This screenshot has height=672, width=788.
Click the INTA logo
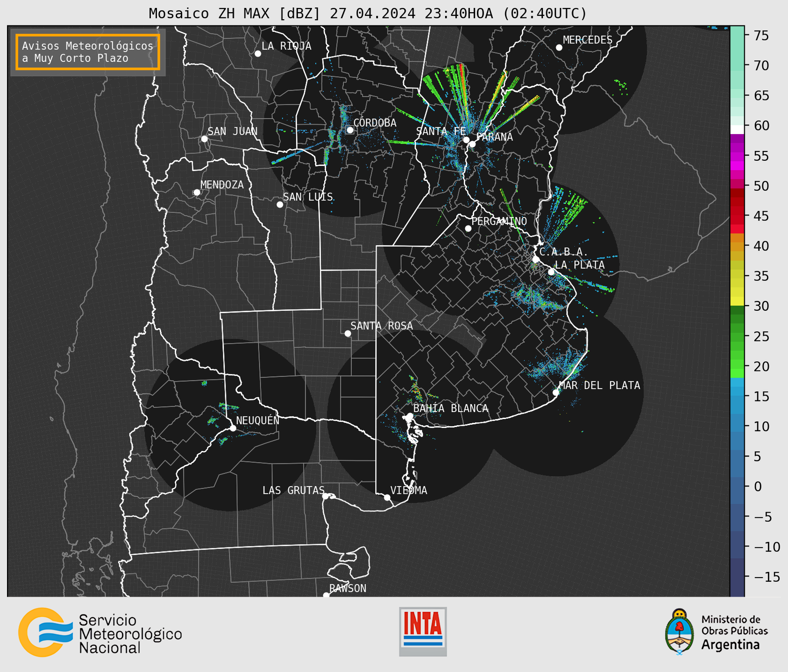423,631
